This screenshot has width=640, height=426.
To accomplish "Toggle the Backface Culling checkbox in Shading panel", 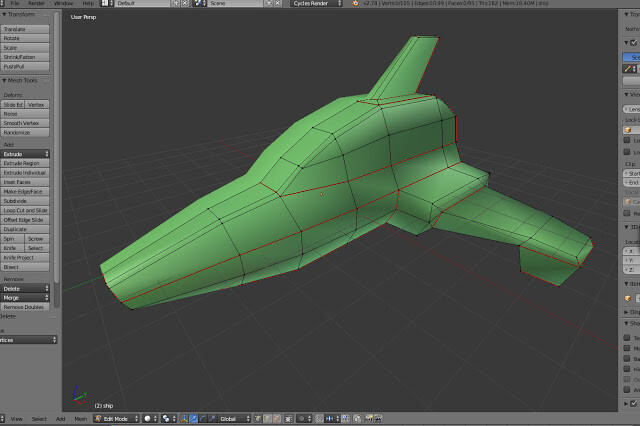I will 627,359.
